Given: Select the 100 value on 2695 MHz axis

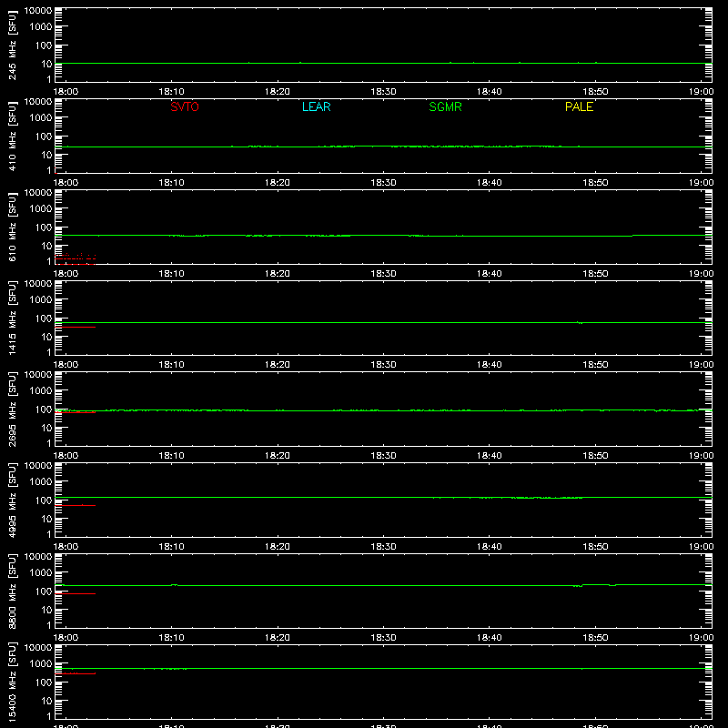Looking at the screenshot, I should tap(44, 409).
